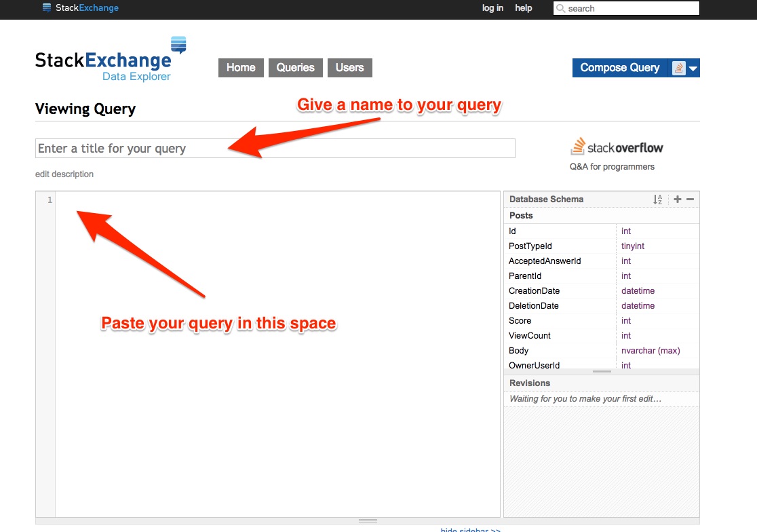Sort the Database Schema alphabetically

[x=657, y=199]
